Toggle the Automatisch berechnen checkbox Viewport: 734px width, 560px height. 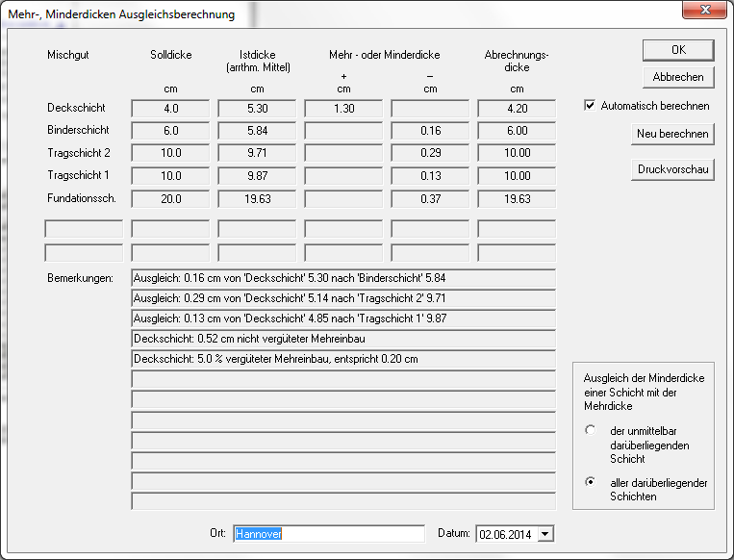pos(590,106)
